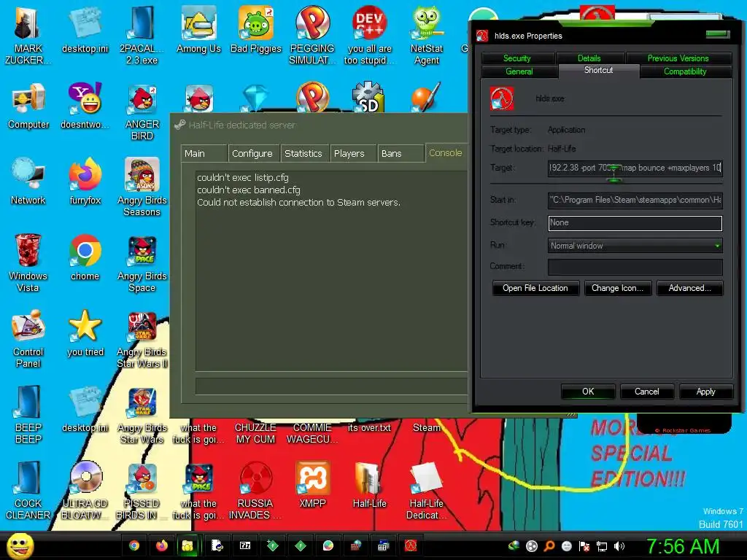Select the Console tab in dedicated server

446,153
